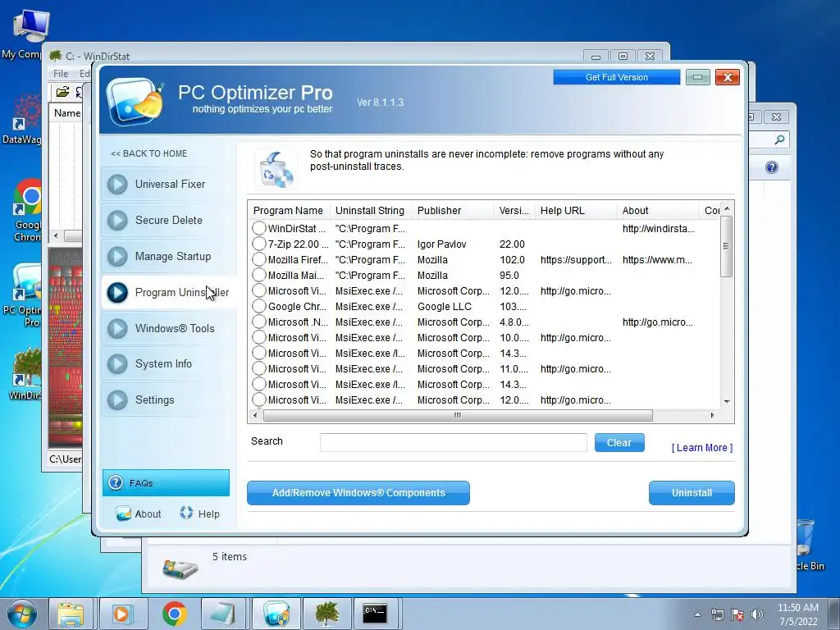Click the volume speaker tray icon
Screen dimensions: 840x630
pos(756,614)
